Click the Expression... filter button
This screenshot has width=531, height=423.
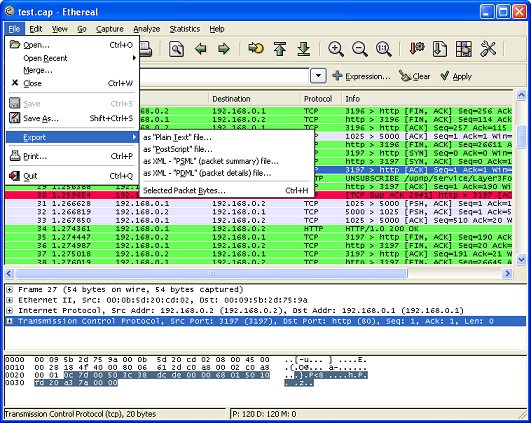361,76
